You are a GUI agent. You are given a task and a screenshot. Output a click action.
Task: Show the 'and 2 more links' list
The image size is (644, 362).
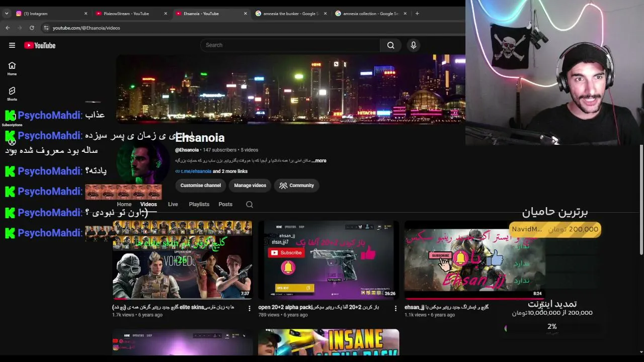pyautogui.click(x=230, y=171)
